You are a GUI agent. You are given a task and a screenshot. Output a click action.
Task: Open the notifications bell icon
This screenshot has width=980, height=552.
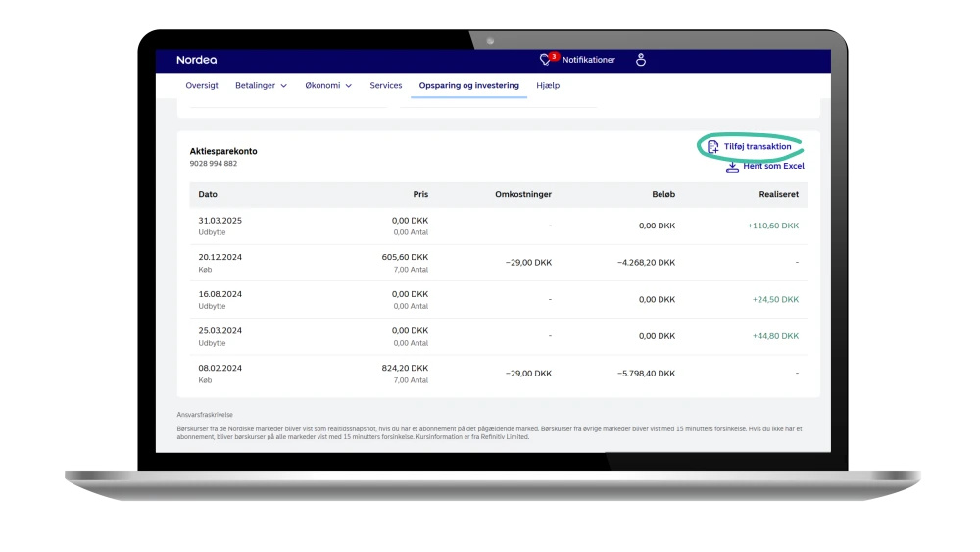(547, 60)
